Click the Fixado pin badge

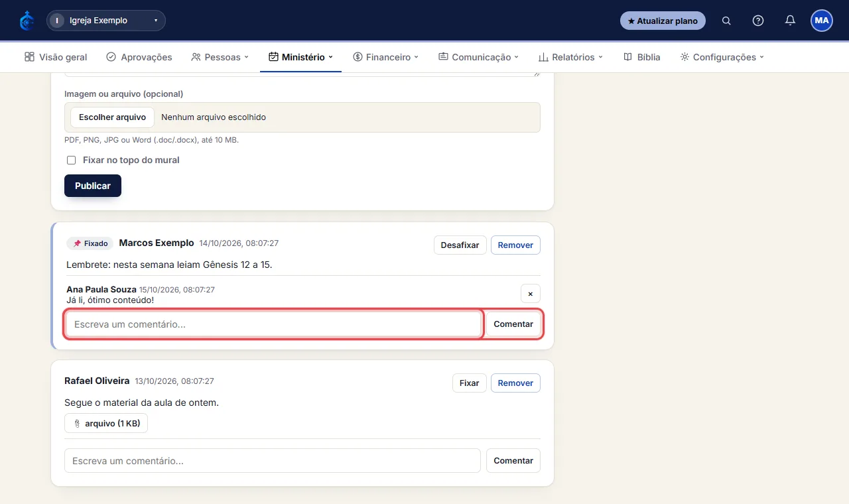pos(90,243)
